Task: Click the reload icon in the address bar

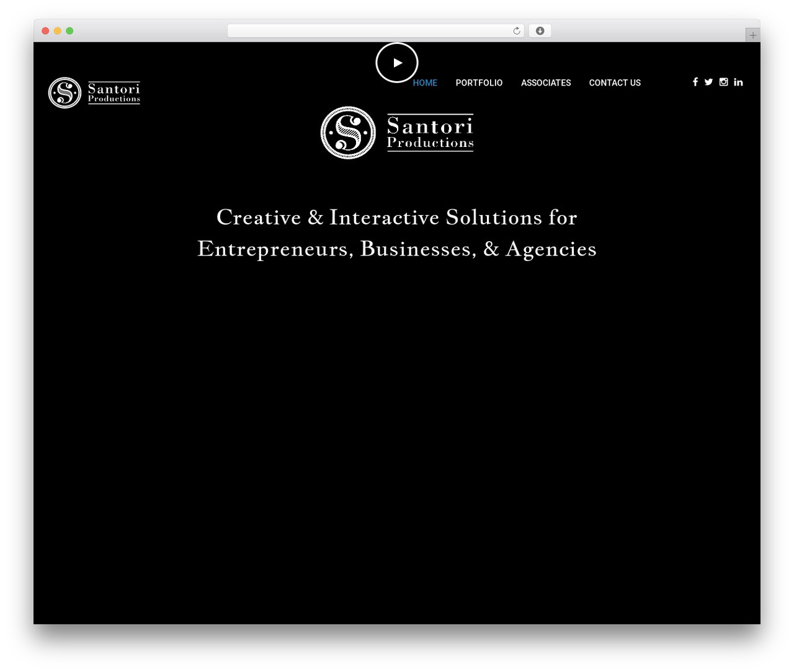Action: pos(517,31)
